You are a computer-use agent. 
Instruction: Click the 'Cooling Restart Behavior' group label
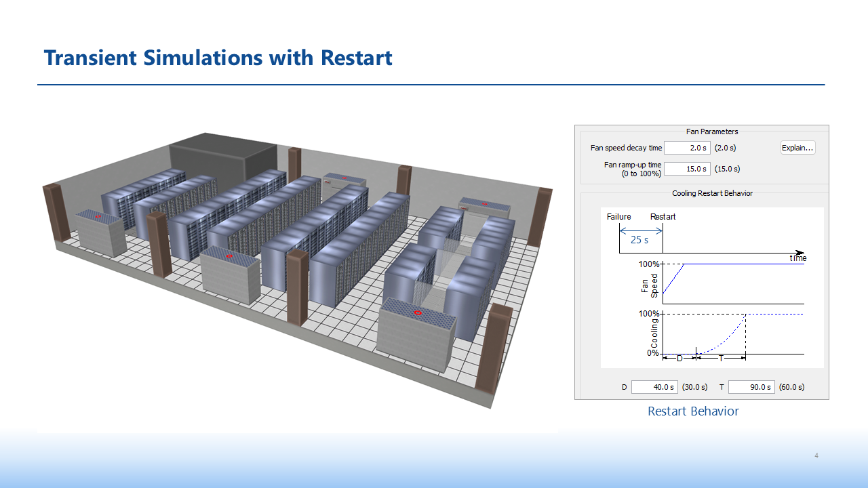[712, 193]
